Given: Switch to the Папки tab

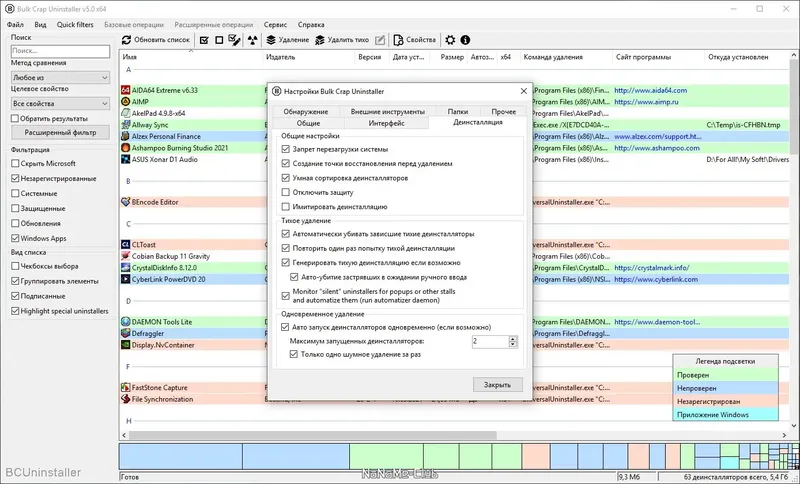Looking at the screenshot, I should click(x=458, y=111).
